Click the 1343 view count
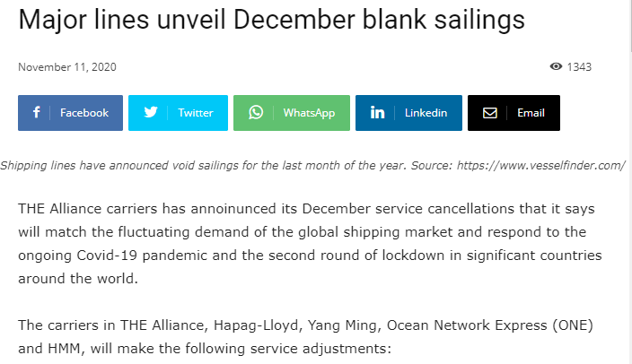Viewport: 632px width, 364px height. [x=579, y=67]
